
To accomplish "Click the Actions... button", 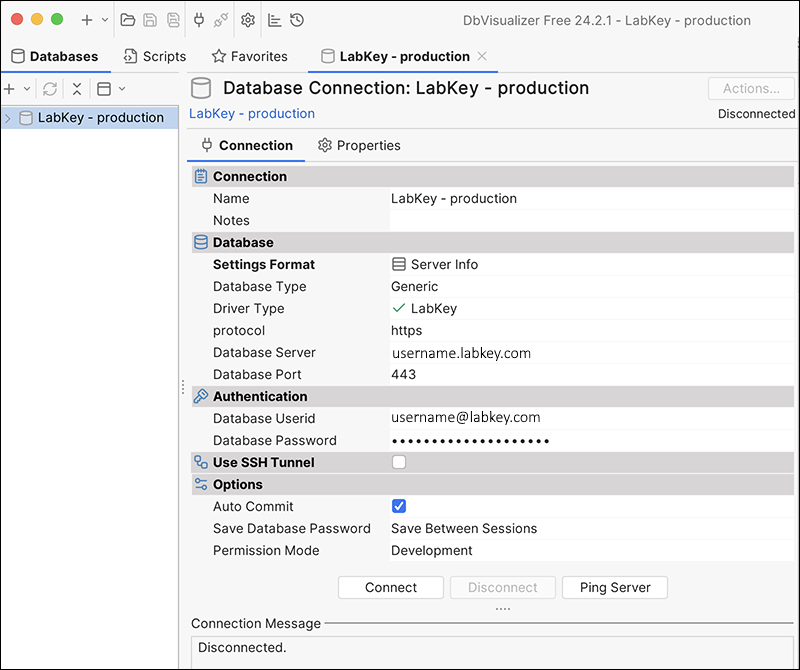I will coord(751,88).
